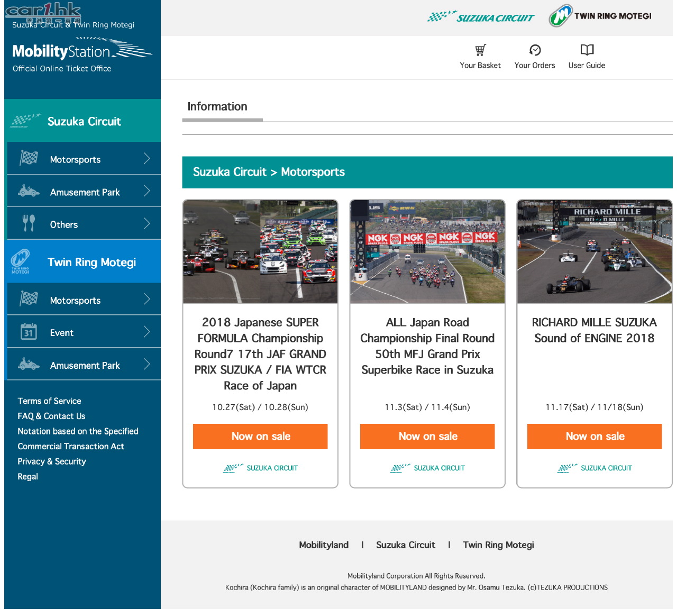Click the fork and spoon Others icon
Screen dimensions: 677x616
29,223
